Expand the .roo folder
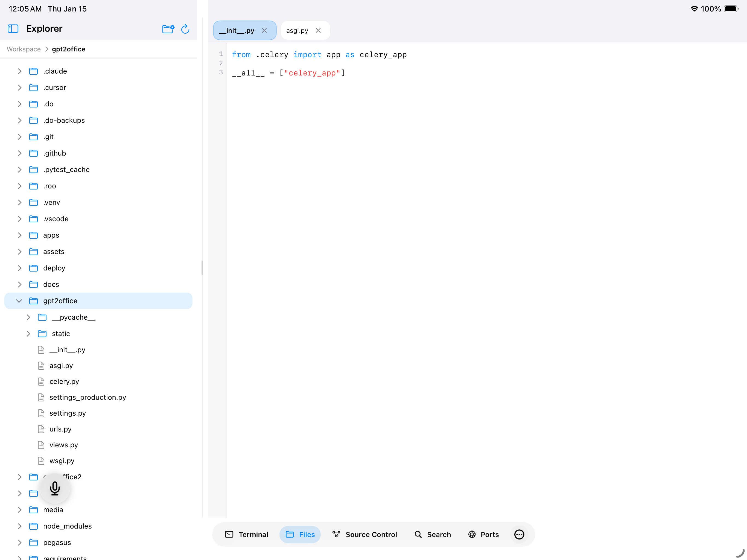747x560 pixels. [20, 186]
